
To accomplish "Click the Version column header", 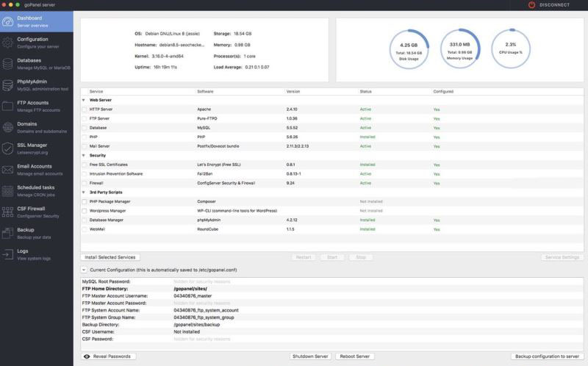I will point(293,91).
